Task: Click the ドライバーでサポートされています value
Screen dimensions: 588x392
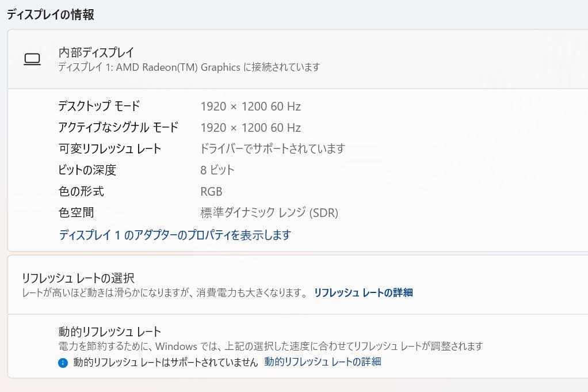Action: (x=272, y=149)
